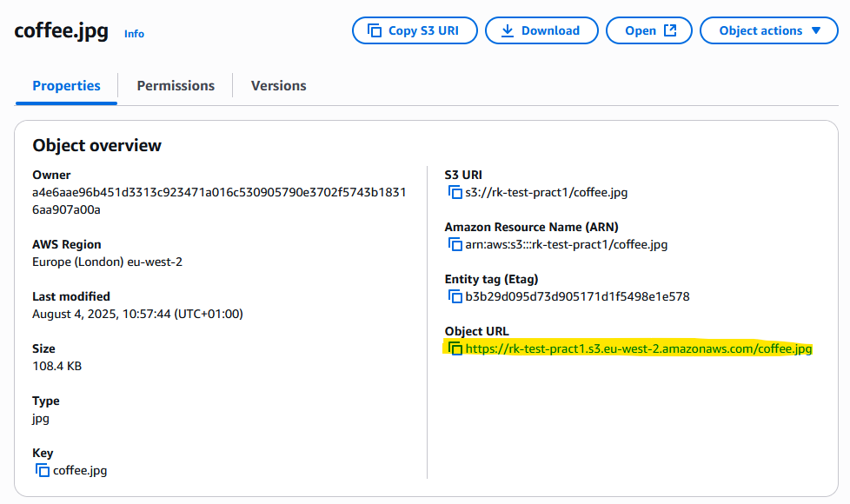Switch to the Permissions tab

tap(176, 86)
